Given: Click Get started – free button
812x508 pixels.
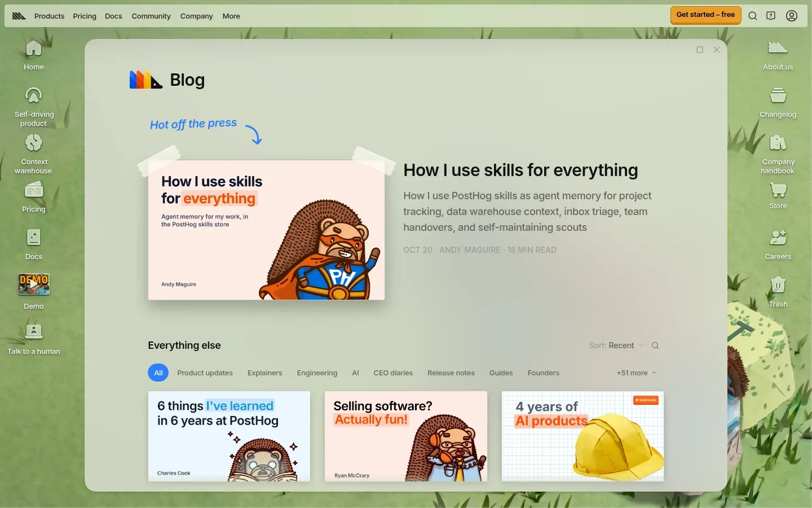Looking at the screenshot, I should pos(705,15).
